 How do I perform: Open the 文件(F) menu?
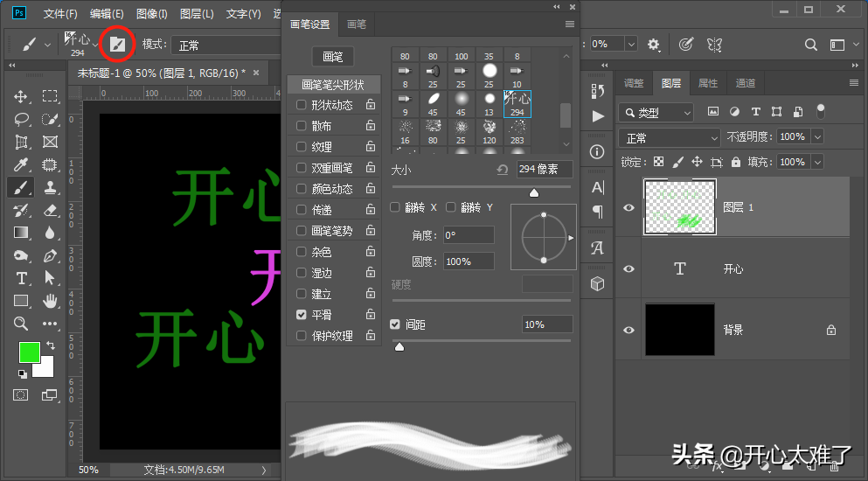[x=60, y=14]
